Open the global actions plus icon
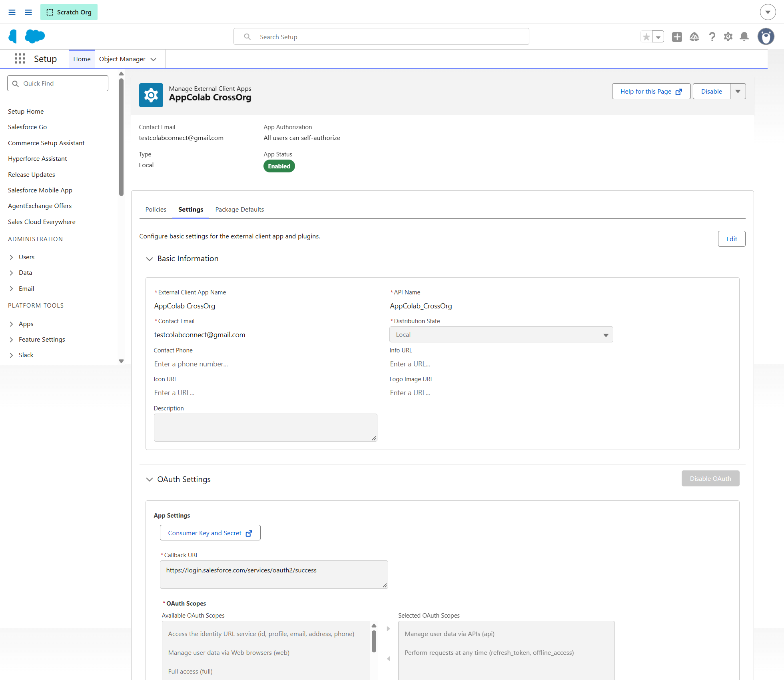 pyautogui.click(x=677, y=37)
